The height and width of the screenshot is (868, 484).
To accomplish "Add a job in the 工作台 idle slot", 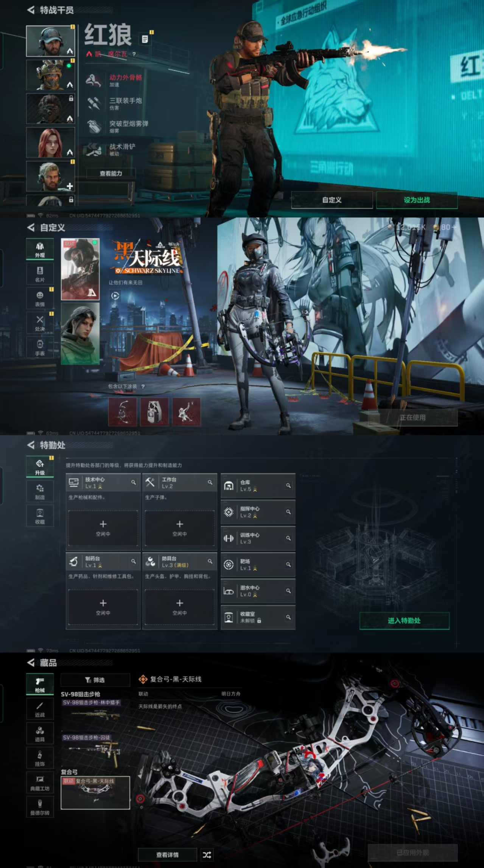I will point(180,528).
